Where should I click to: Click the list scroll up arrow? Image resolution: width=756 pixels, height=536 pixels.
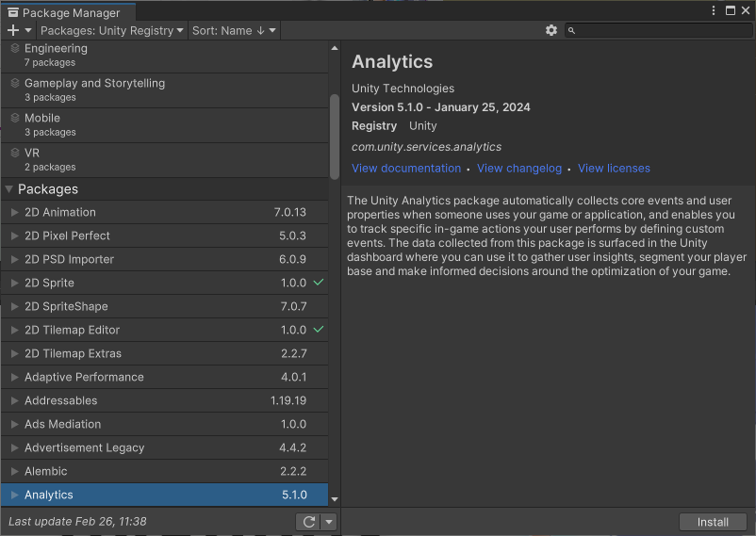tap(335, 48)
